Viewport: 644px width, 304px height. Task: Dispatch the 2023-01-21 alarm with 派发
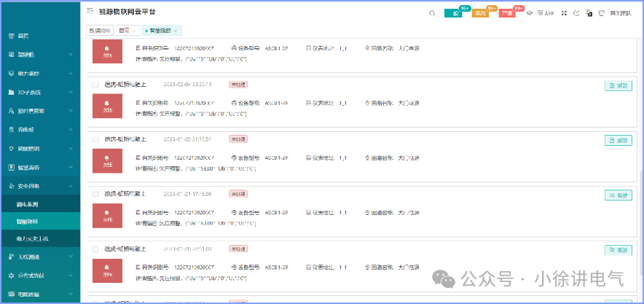tap(618, 195)
